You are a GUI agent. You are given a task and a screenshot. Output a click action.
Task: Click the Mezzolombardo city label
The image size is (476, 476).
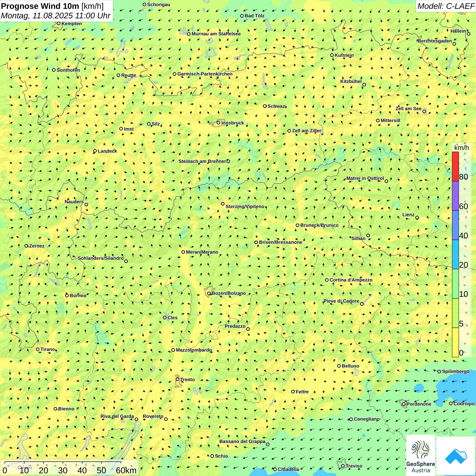tap(194, 350)
